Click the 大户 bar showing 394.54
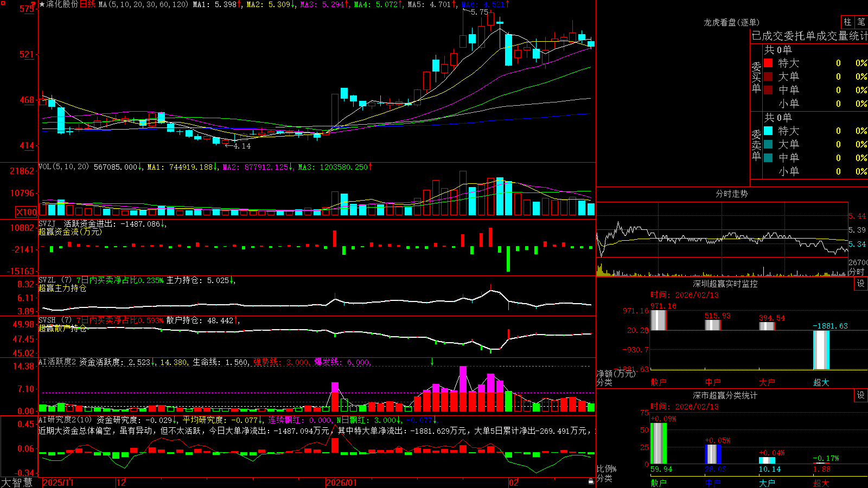 [x=767, y=326]
